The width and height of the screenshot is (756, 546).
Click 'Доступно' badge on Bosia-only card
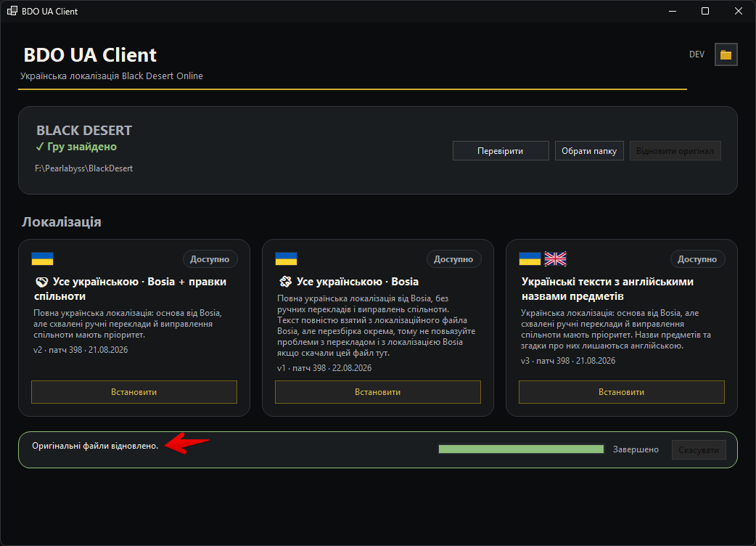click(x=453, y=259)
